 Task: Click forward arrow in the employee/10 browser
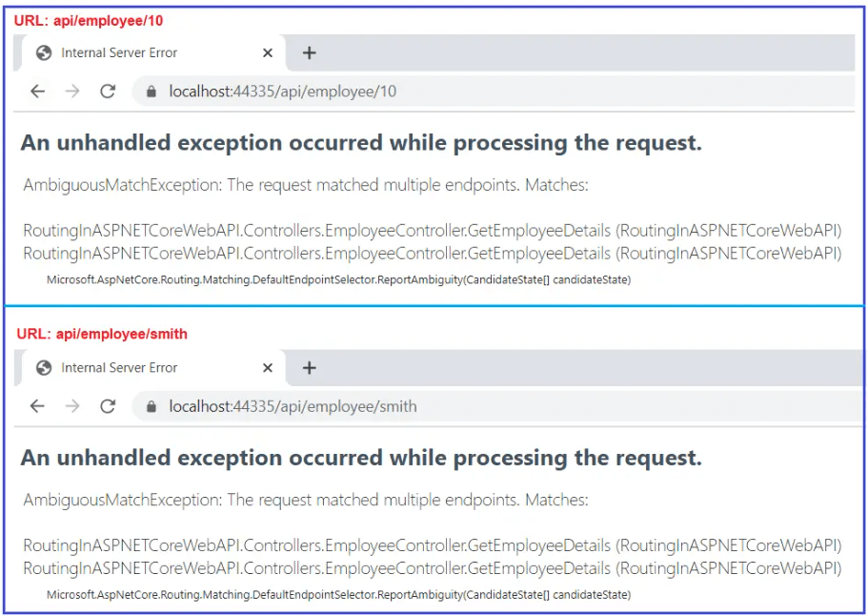pyautogui.click(x=72, y=92)
